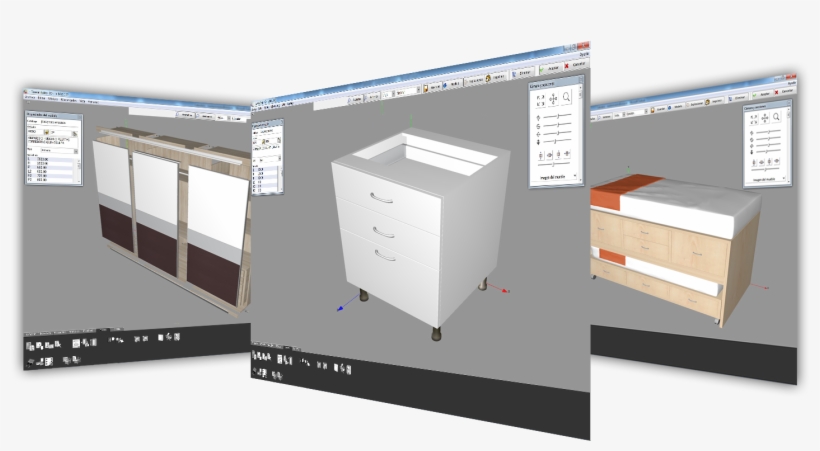Screen dimensions: 820x451
Task: Click scrollbar of left window variables table
Action: (x=79, y=170)
